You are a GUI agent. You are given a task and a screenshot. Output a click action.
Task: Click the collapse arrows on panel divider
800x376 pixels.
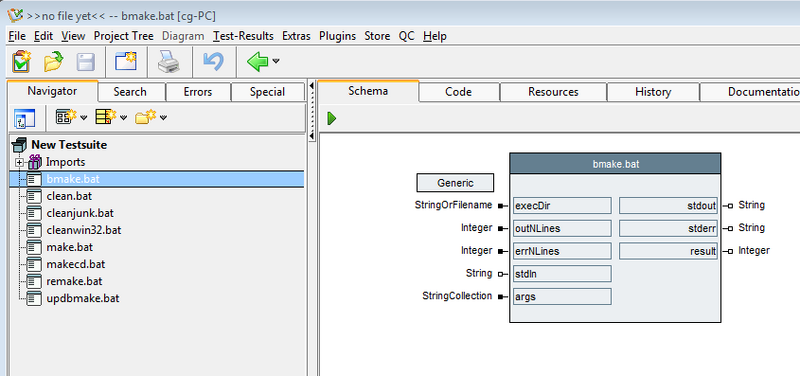pyautogui.click(x=312, y=110)
